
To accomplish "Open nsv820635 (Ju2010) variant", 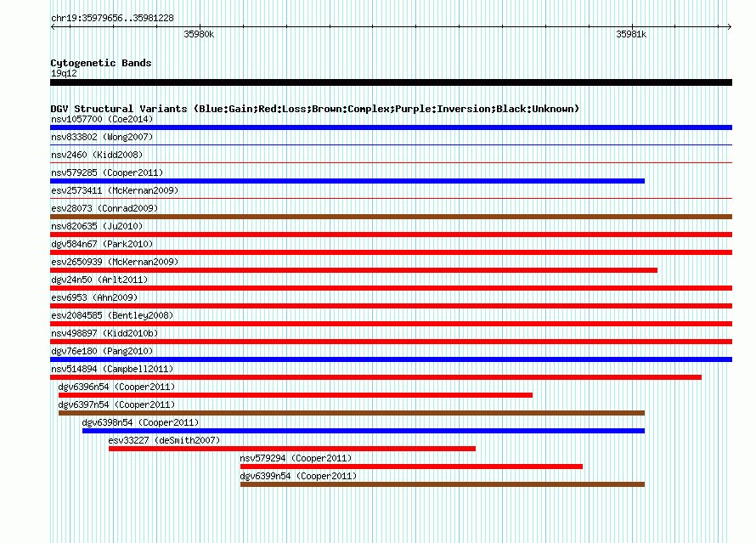I will tap(97, 226).
